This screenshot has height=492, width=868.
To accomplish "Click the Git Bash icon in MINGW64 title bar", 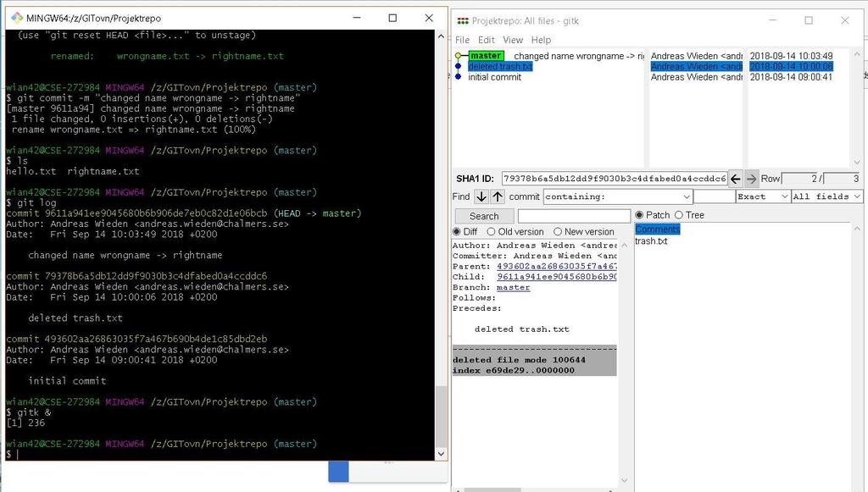I will click(x=17, y=18).
